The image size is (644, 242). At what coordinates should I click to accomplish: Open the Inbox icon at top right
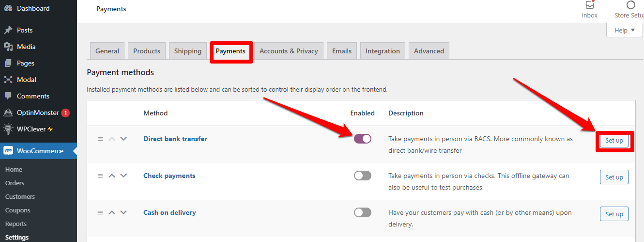(x=589, y=5)
